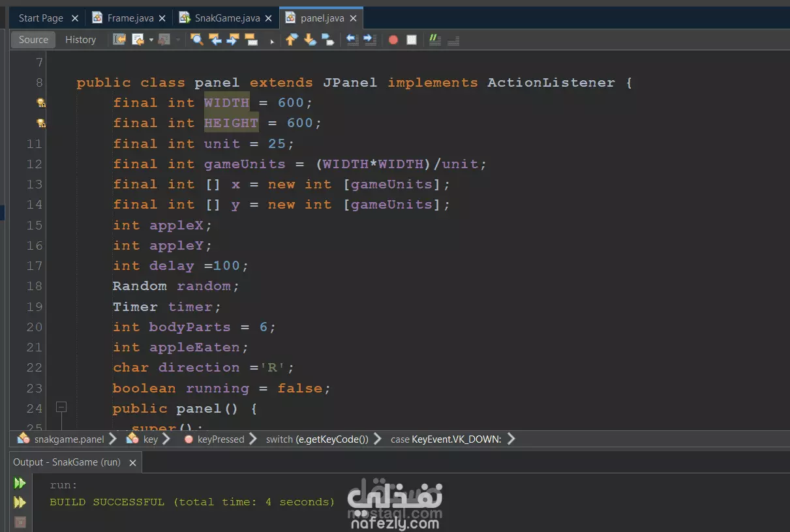Viewport: 790px width, 532px height.
Task: Jump to next bookmark icon
Action: pos(310,40)
